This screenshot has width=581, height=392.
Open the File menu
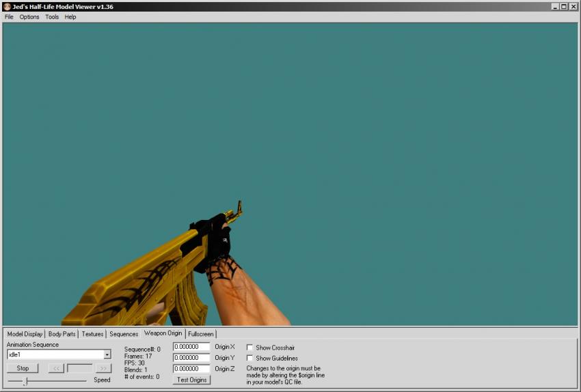[9, 17]
